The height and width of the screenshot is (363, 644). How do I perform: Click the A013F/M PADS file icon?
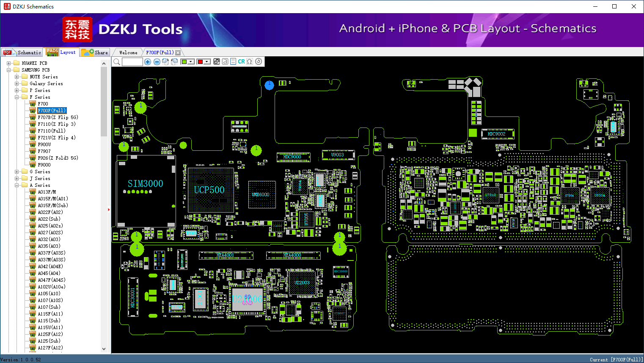pos(33,192)
